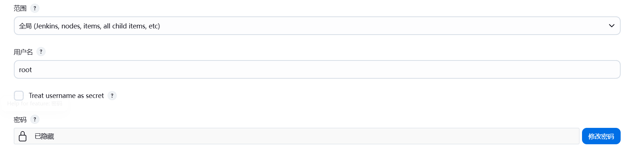This screenshot has height=153, width=644.
Task: Select the 'all child items, etc' scope text
Action: tap(132, 26)
